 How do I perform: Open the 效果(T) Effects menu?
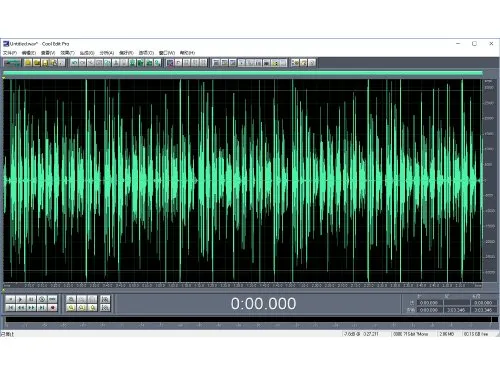(x=67, y=53)
